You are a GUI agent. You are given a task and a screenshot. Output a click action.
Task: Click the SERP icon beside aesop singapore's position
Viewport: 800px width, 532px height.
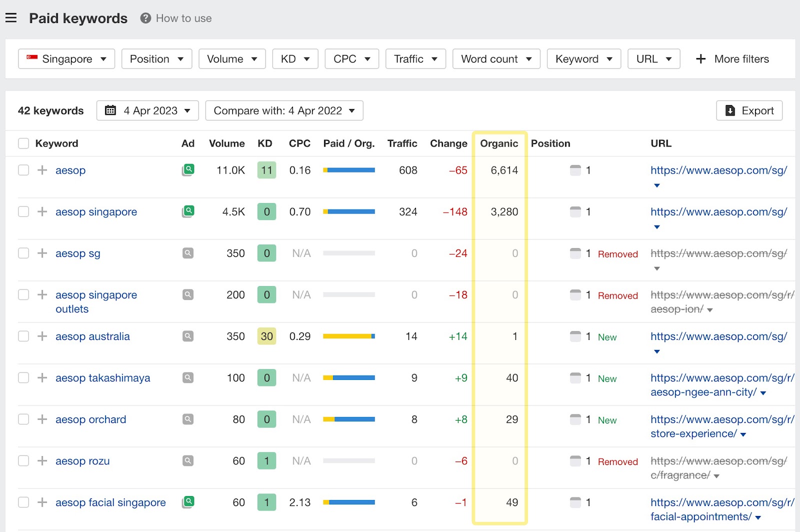(575, 211)
